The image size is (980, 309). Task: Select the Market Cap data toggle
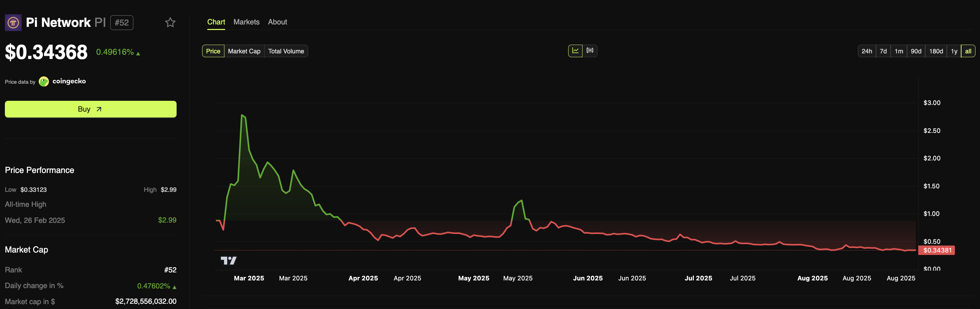click(x=244, y=51)
